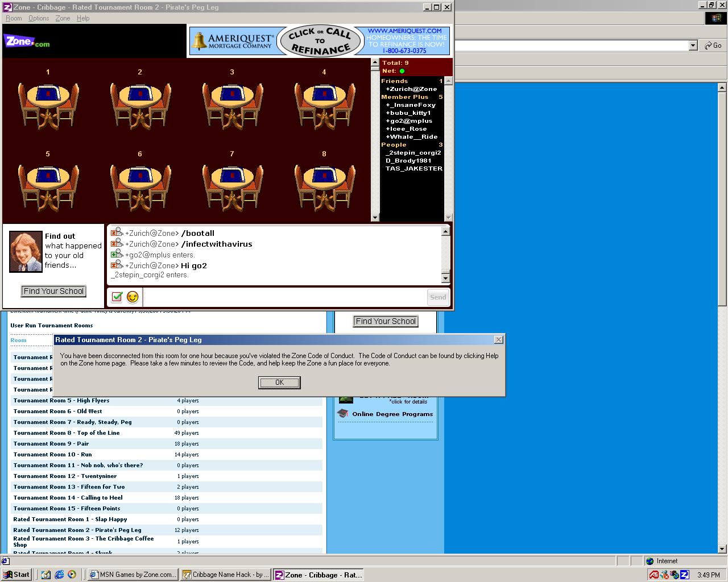Select D_Brody1981 in People list
The height and width of the screenshot is (582, 728).
pyautogui.click(x=409, y=161)
